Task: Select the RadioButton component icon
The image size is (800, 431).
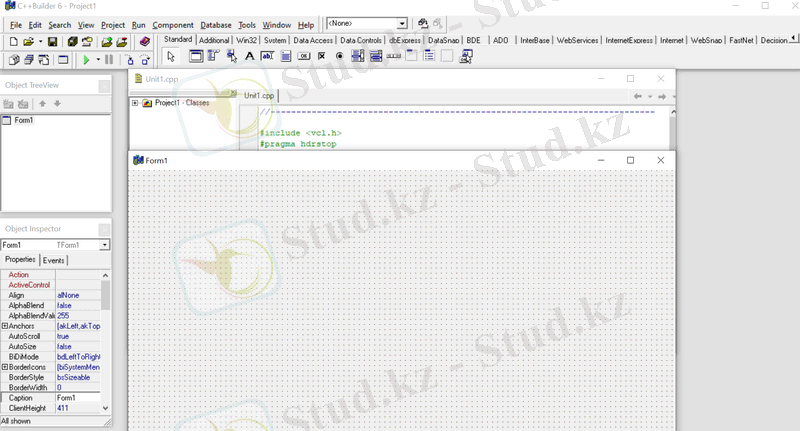Action: point(339,56)
